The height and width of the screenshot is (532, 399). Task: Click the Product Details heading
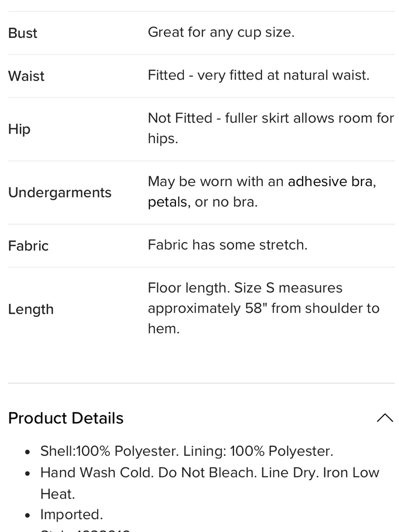coord(66,418)
